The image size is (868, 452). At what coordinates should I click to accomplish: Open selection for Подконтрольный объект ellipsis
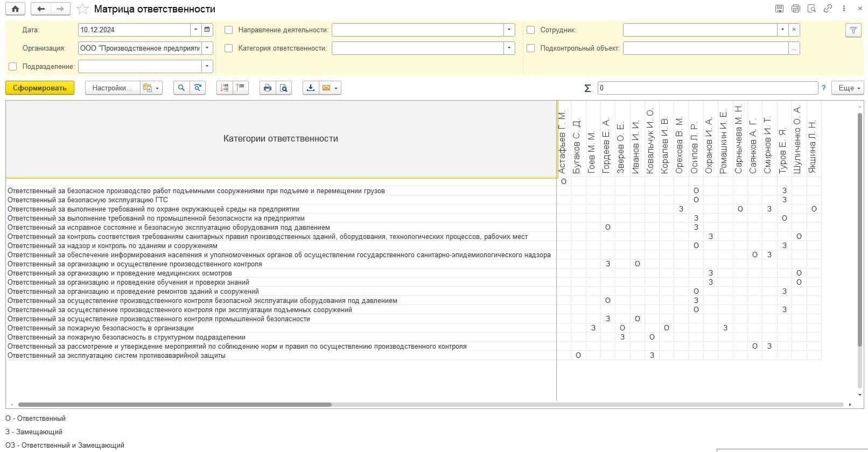click(x=794, y=48)
